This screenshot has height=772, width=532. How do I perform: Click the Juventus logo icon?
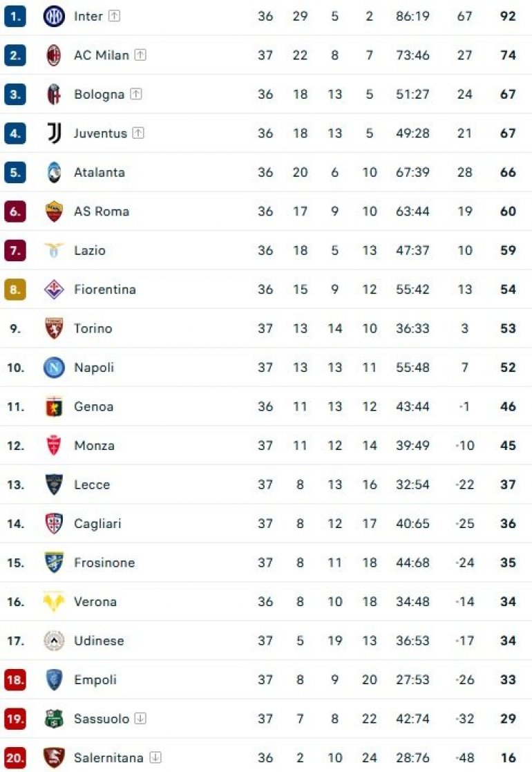[54, 133]
